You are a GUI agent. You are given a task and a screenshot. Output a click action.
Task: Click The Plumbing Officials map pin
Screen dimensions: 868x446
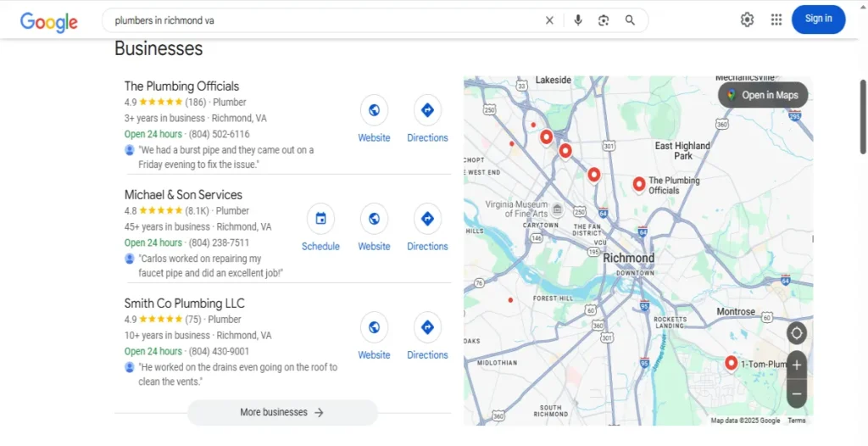(639, 184)
